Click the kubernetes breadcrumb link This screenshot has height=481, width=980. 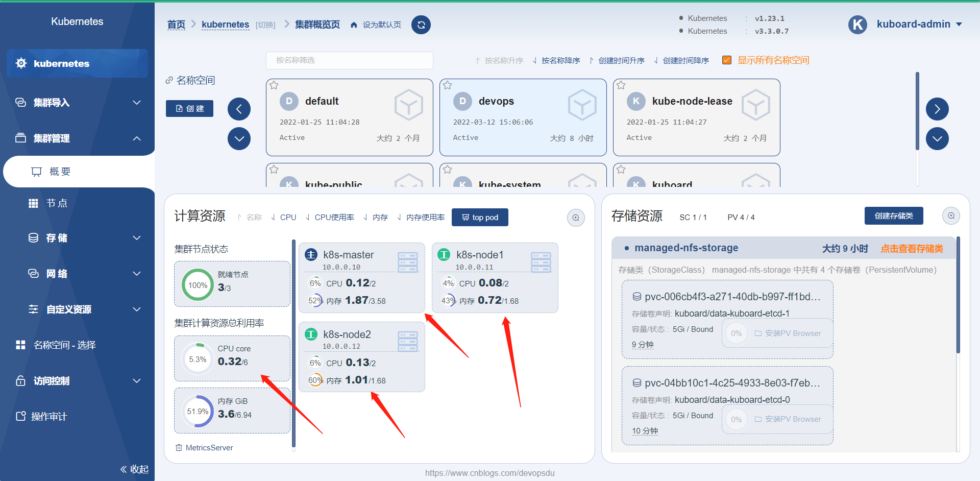point(225,25)
